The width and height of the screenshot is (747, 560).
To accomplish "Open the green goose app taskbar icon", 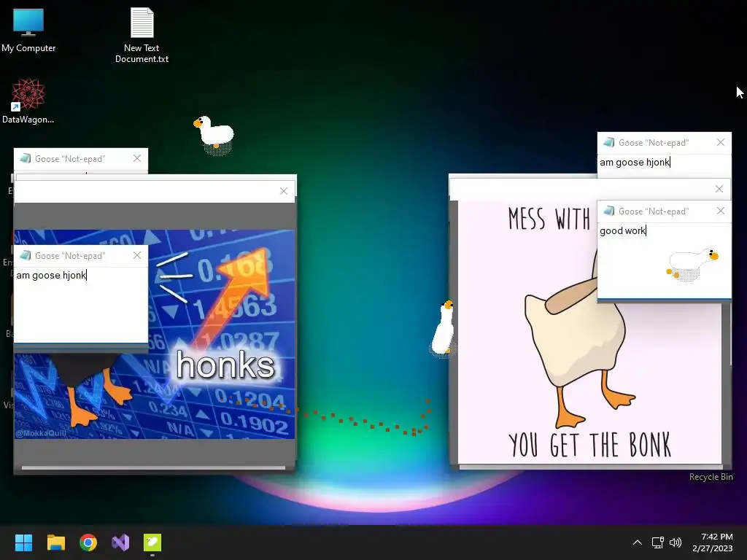I will pos(152,542).
